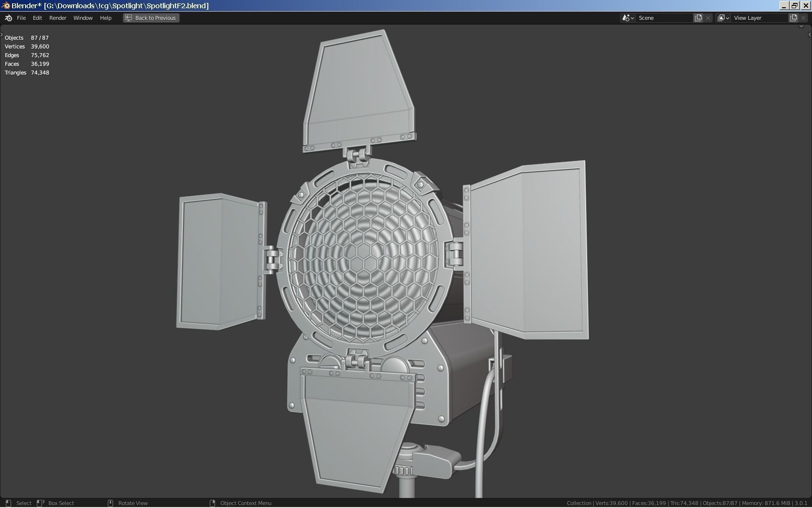
Task: Click the Box Select hint label
Action: (61, 503)
